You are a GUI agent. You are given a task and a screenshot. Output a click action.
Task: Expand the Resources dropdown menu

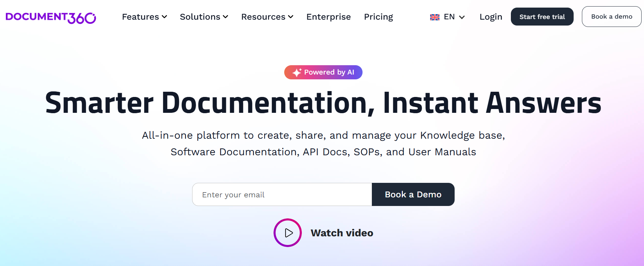(x=267, y=17)
